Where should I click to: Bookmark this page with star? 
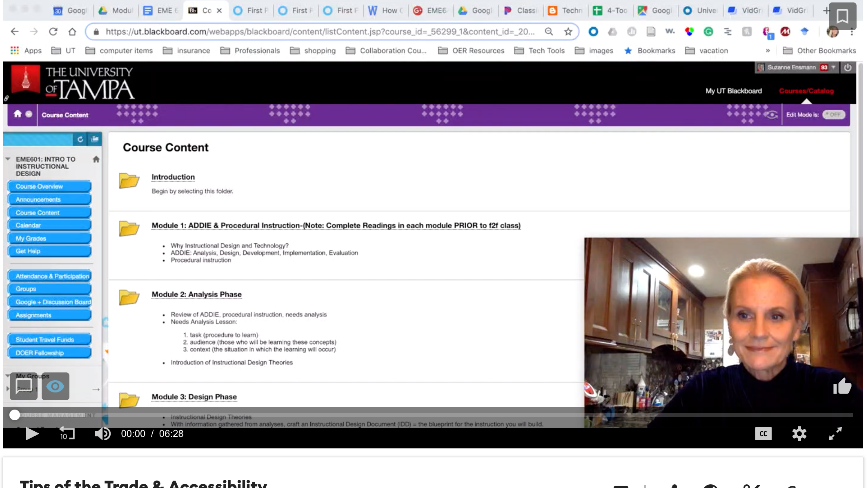coord(568,31)
